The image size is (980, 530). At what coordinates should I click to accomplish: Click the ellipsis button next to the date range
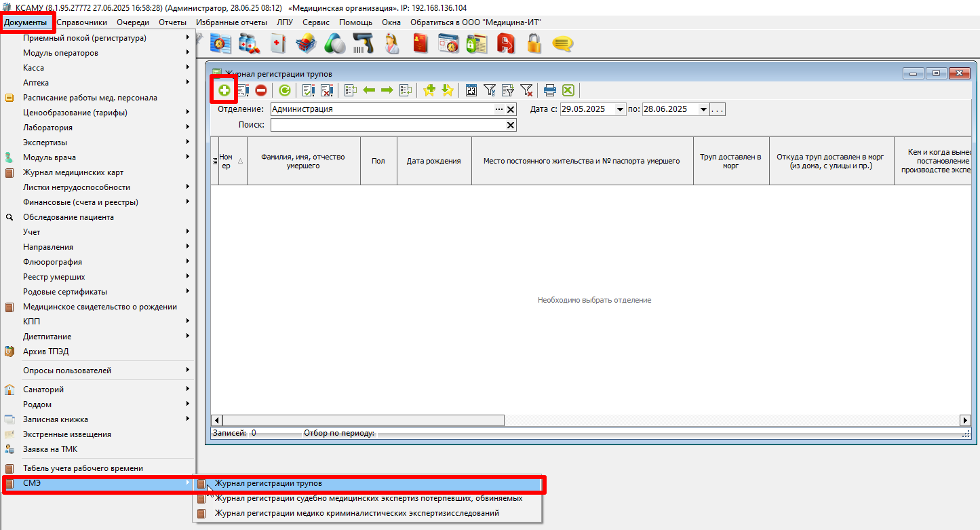[718, 109]
